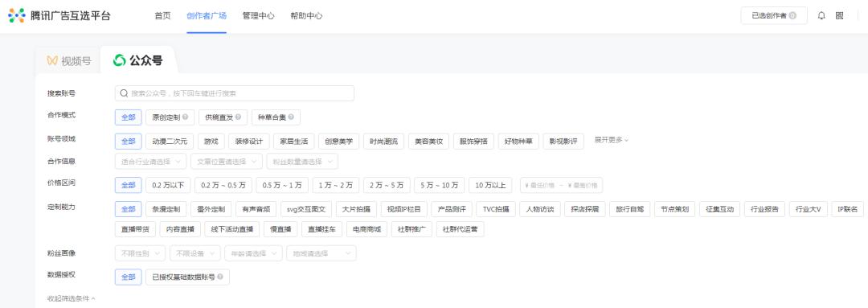Image resolution: width=868 pixels, height=308 pixels.
Task: Open the 粉丝数量请选择 dropdown
Action: 301,161
